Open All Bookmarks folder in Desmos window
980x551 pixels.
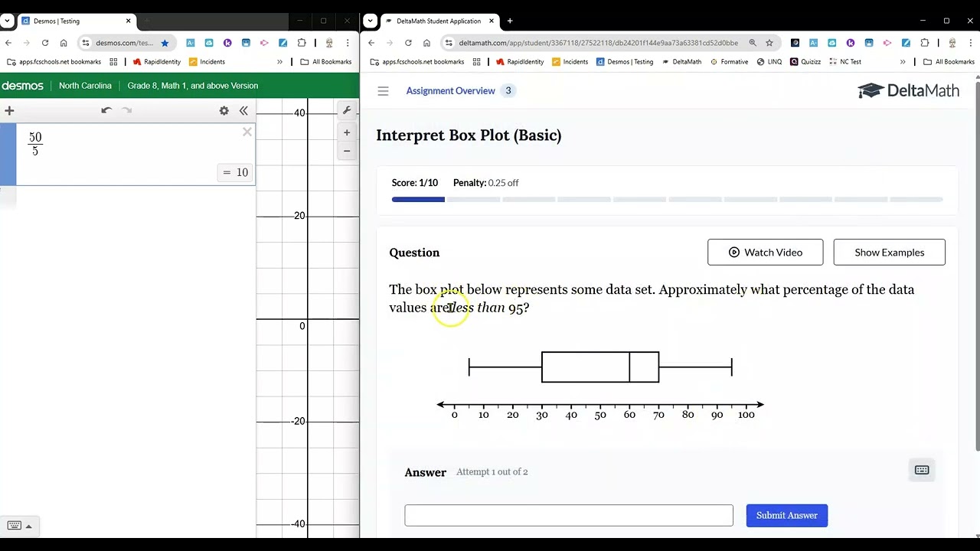(x=326, y=62)
